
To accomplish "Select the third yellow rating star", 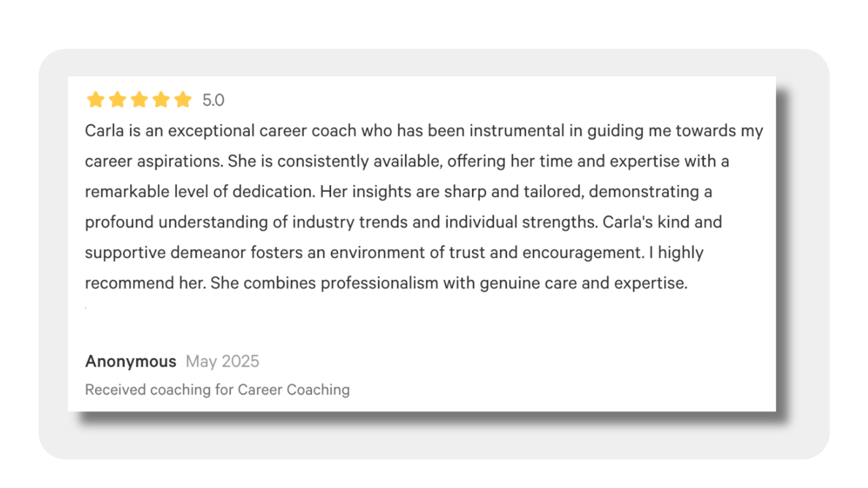I will point(139,100).
